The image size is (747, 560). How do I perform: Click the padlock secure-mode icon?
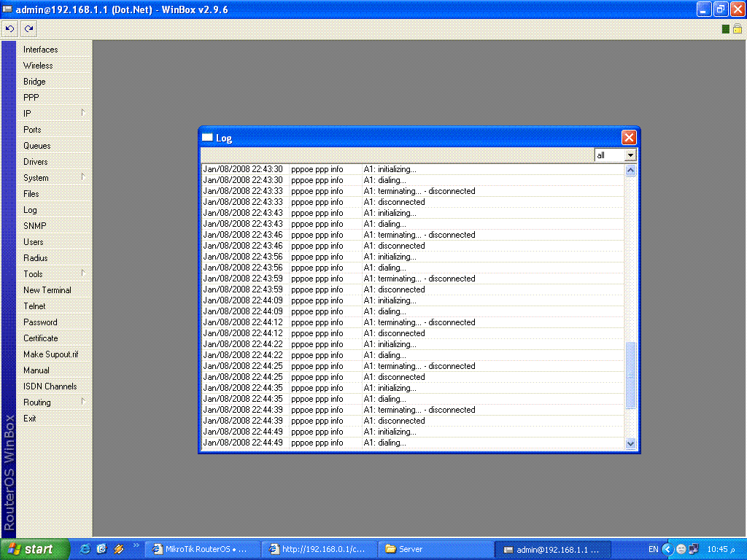(737, 28)
